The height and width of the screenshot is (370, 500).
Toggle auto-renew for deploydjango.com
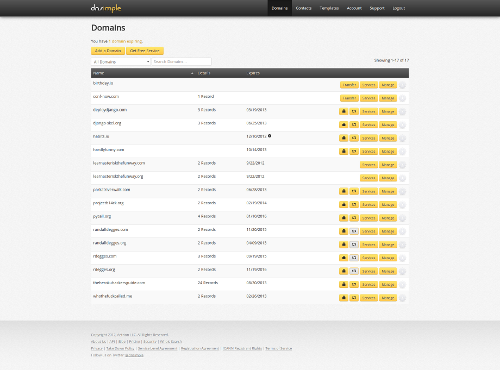pos(354,111)
